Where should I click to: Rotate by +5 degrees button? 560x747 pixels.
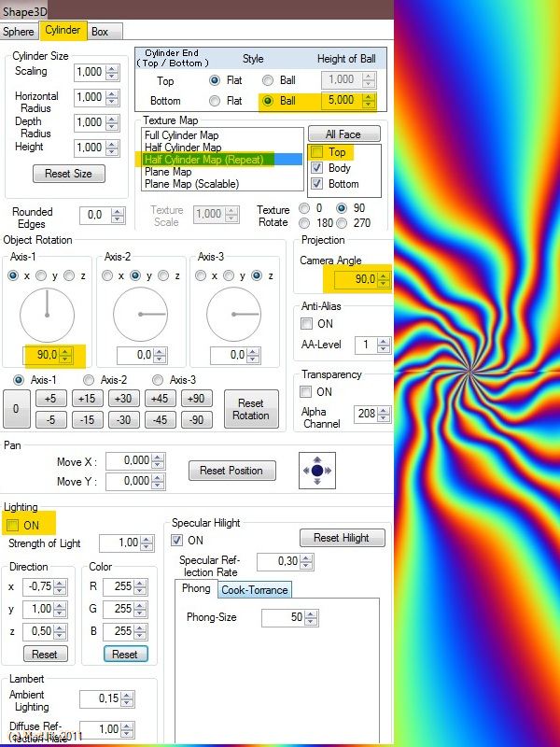51,399
